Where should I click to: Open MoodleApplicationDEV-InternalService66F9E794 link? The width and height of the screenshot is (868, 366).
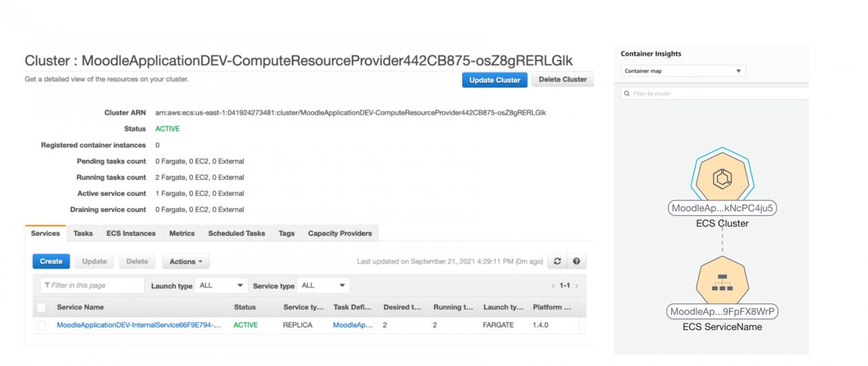point(138,325)
